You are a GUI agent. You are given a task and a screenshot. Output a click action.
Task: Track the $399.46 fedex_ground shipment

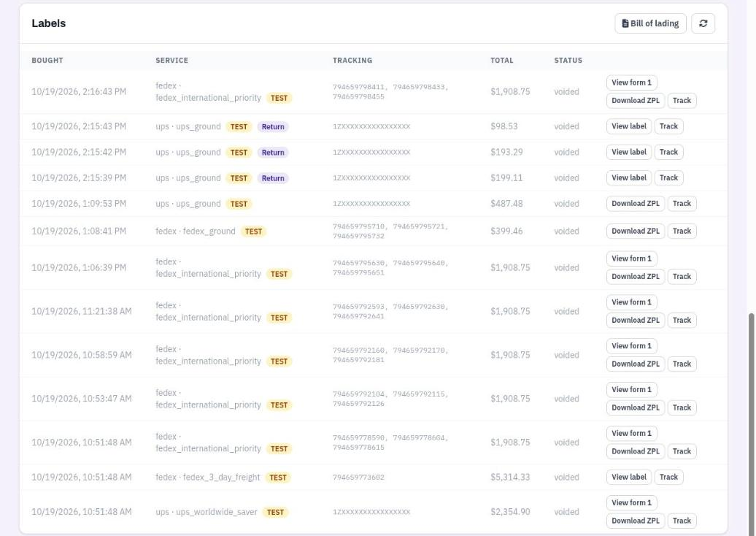[x=682, y=231]
